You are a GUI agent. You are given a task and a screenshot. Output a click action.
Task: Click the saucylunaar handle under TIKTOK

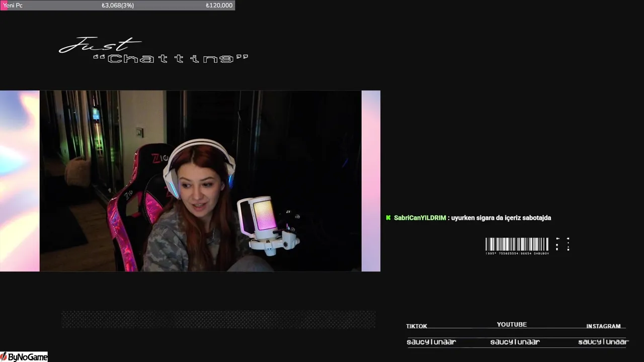[x=431, y=342]
